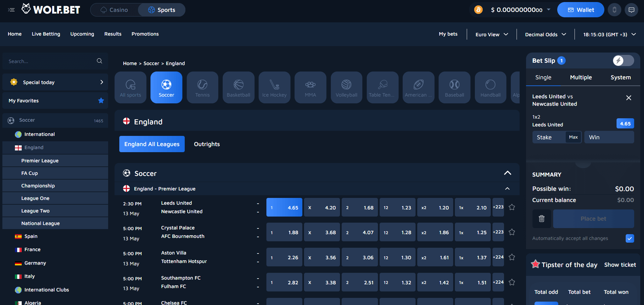The image size is (644, 305).
Task: Clear the bet slip with trash icon
Action: 541,219
